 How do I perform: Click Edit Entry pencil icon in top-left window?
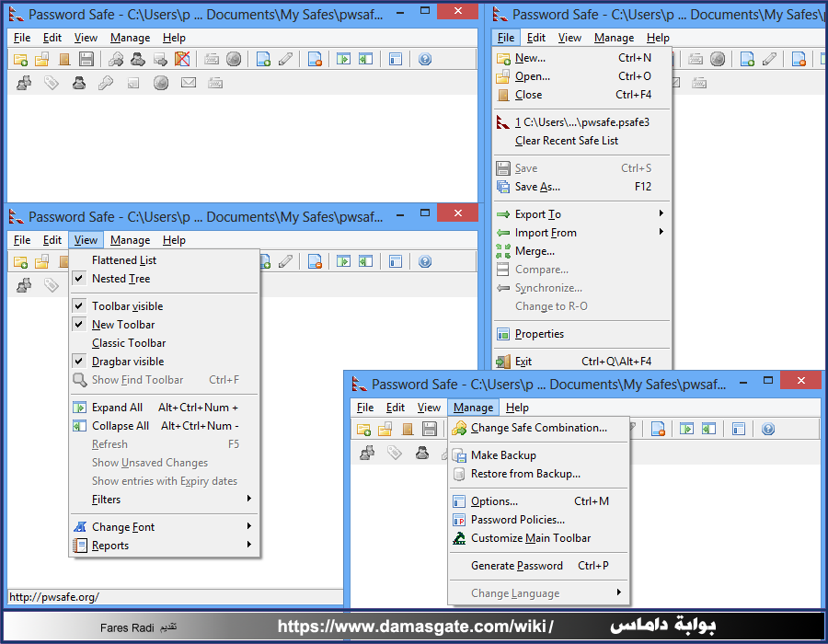[x=285, y=59]
